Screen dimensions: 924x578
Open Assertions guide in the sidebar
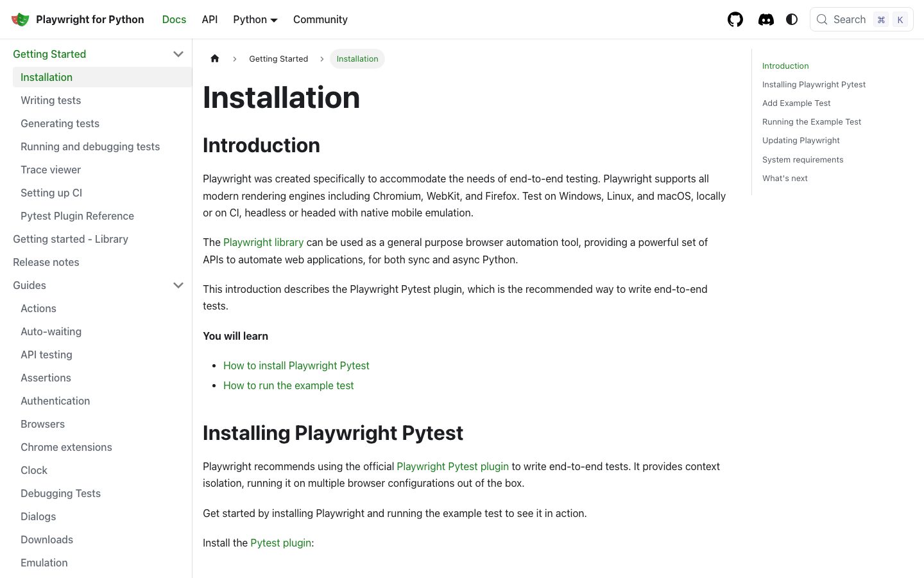[102, 378]
